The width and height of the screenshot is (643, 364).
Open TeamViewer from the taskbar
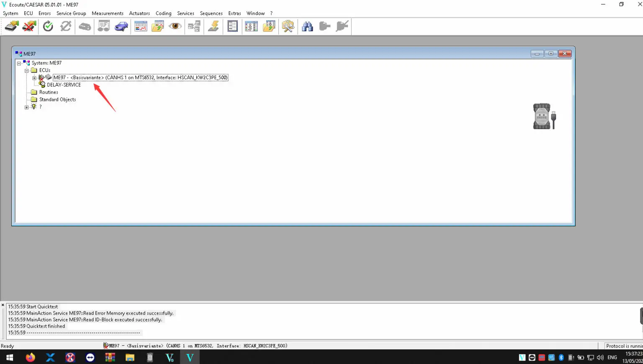pos(90,357)
